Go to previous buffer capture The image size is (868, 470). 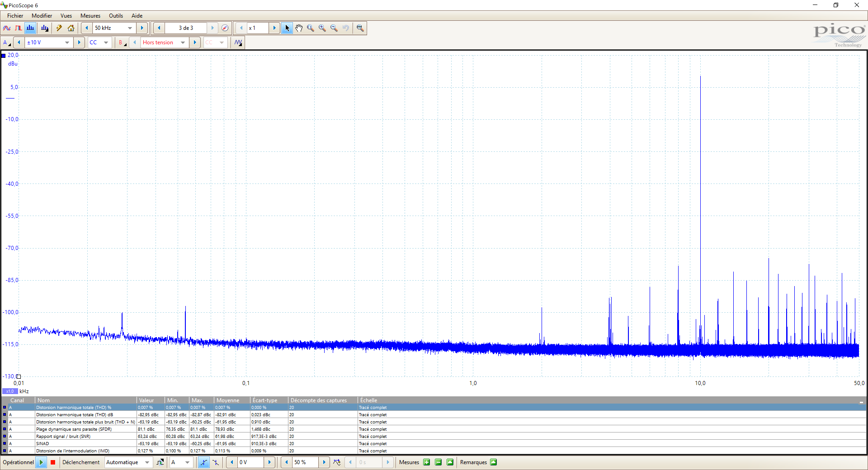point(159,28)
